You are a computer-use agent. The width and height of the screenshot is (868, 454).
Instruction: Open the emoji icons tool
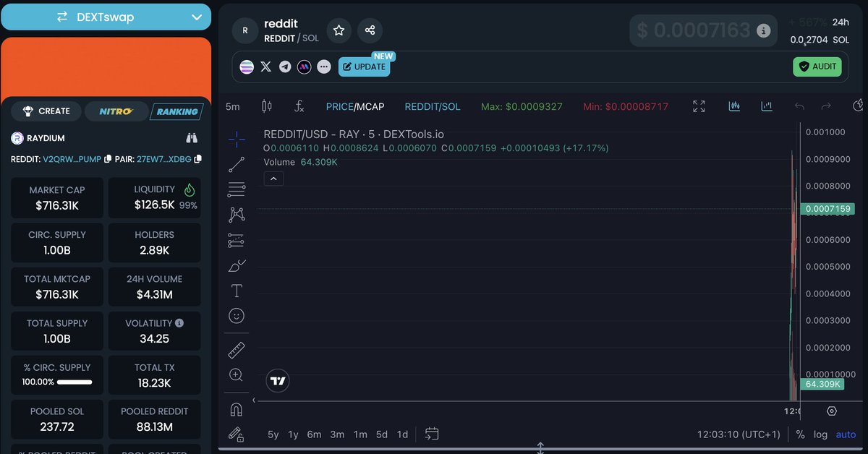[x=237, y=316]
